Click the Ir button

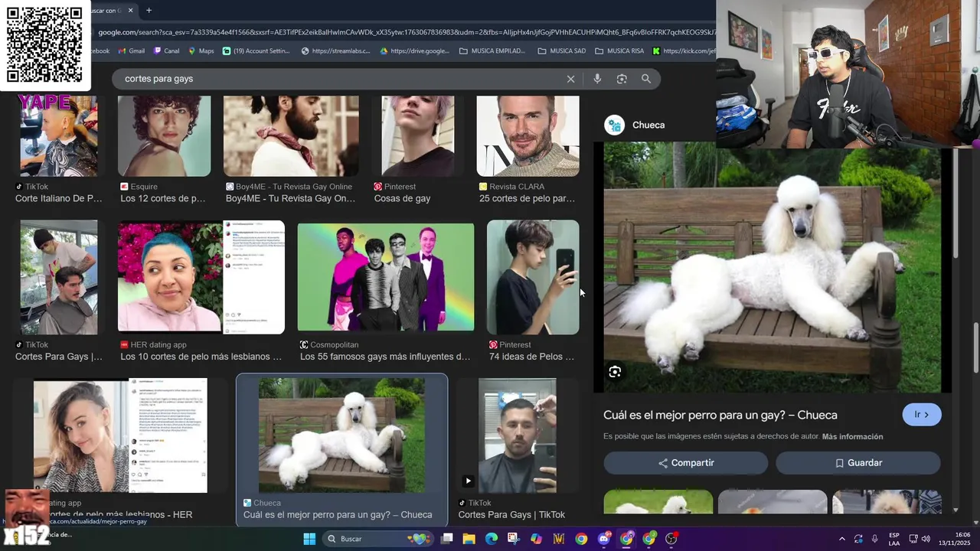point(922,415)
